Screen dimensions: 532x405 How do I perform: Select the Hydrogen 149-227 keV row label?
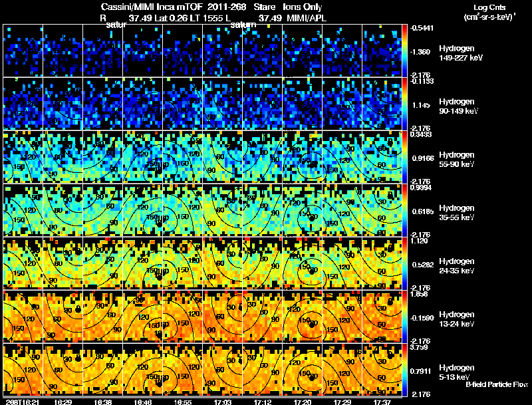click(x=460, y=53)
